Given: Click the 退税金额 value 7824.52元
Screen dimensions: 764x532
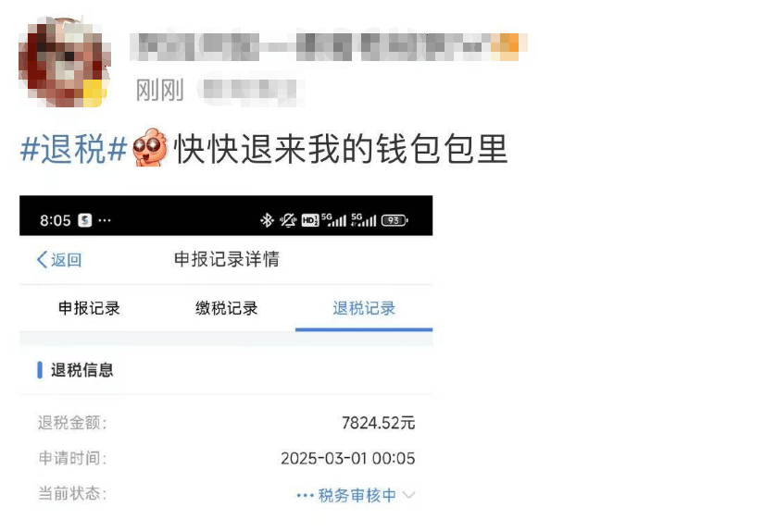Looking at the screenshot, I should pyautogui.click(x=378, y=423).
